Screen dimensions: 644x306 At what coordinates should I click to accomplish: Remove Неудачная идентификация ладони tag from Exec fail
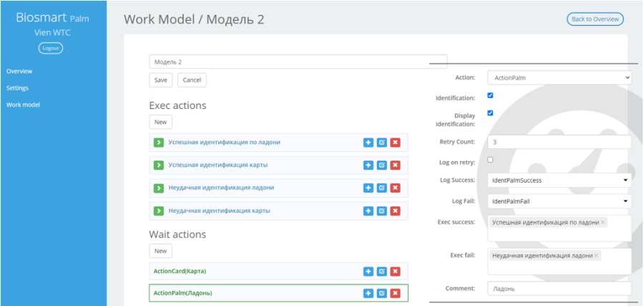(596, 255)
